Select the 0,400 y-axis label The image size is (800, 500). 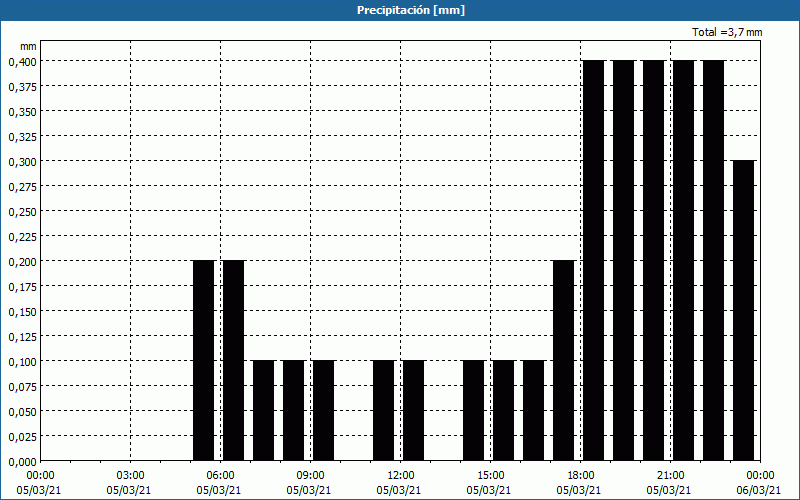click(x=22, y=62)
